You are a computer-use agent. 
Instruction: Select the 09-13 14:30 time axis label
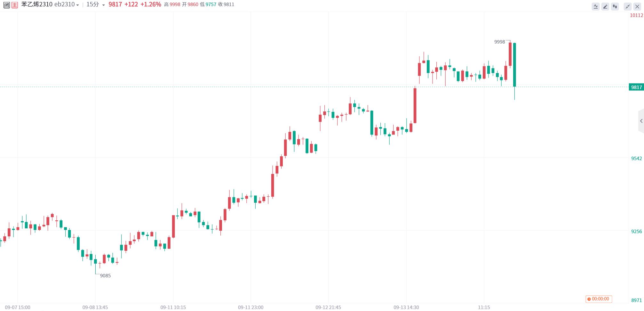[x=406, y=307]
